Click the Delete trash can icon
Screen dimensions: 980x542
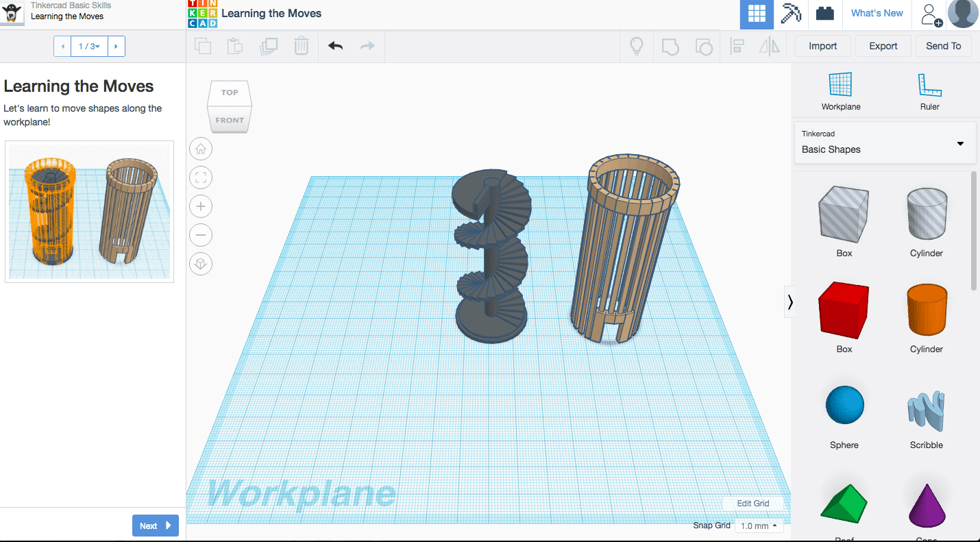(x=301, y=46)
